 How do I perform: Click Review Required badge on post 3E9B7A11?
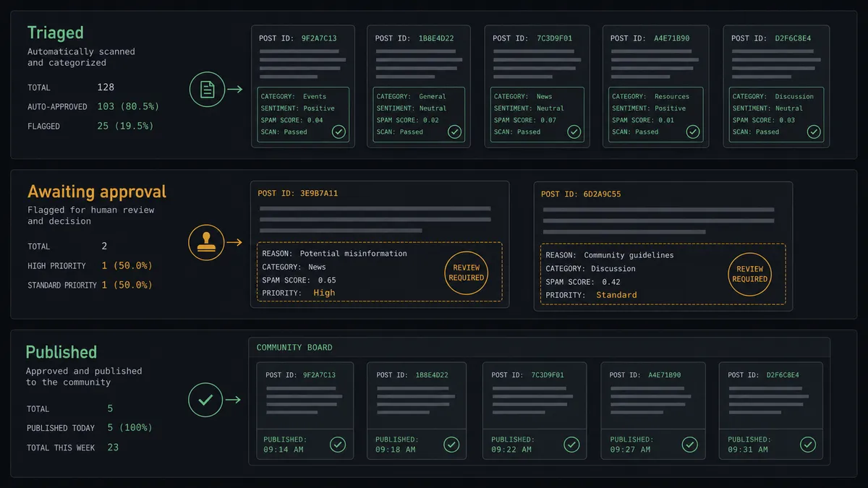pyautogui.click(x=467, y=273)
